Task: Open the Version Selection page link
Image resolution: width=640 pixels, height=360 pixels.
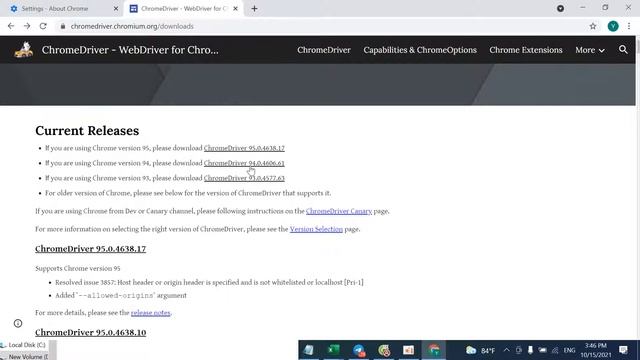Action: click(x=316, y=229)
